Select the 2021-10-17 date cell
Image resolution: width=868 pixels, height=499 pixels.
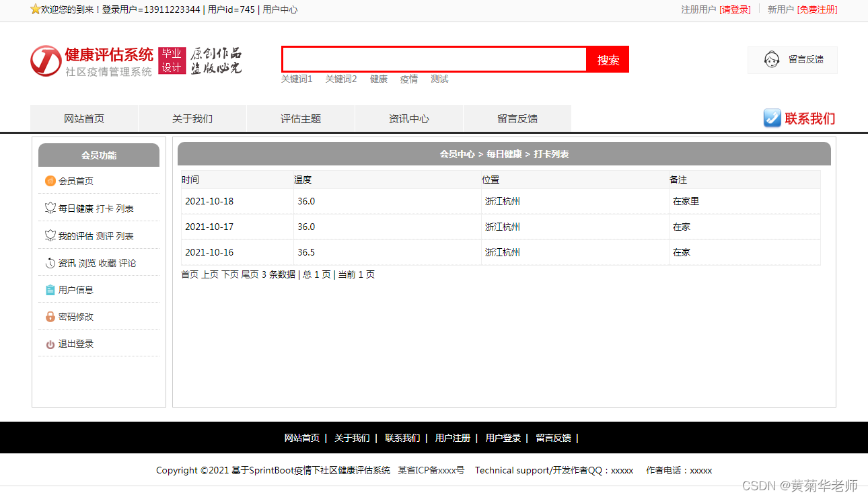pos(238,227)
